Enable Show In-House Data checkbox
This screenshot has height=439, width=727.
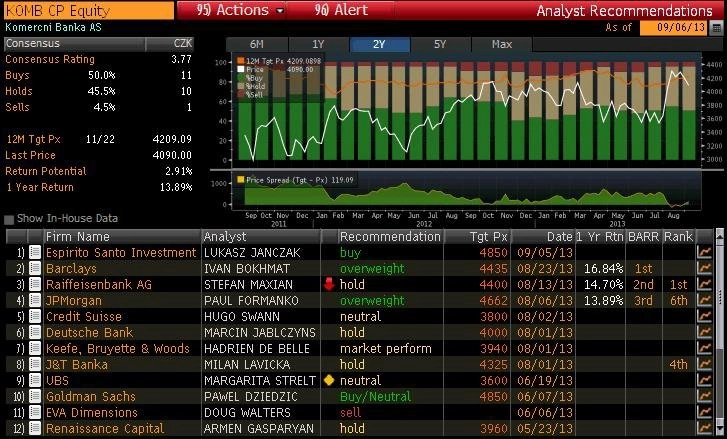[9, 219]
